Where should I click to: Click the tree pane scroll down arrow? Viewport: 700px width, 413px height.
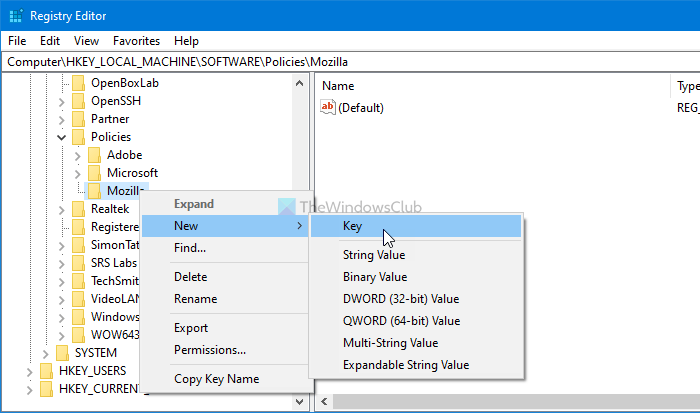(300, 402)
